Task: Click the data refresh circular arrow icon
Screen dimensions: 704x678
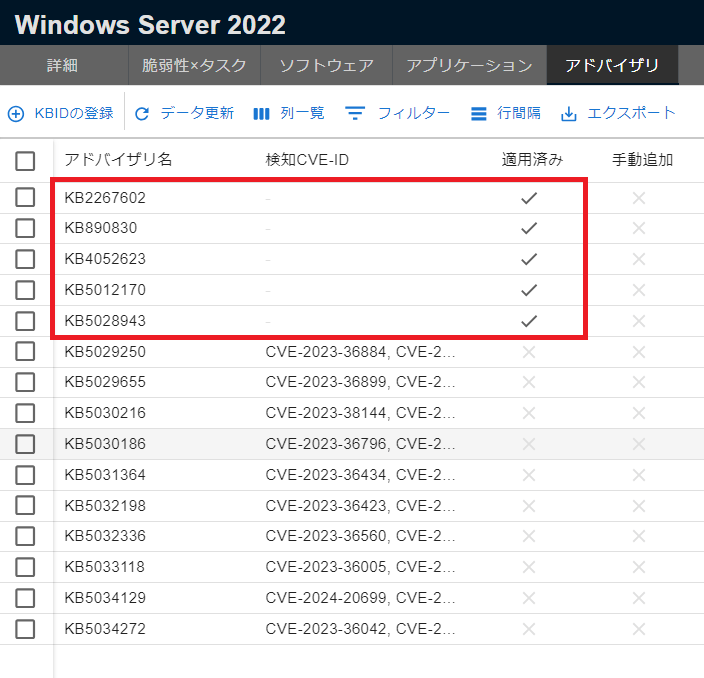Action: tap(142, 114)
